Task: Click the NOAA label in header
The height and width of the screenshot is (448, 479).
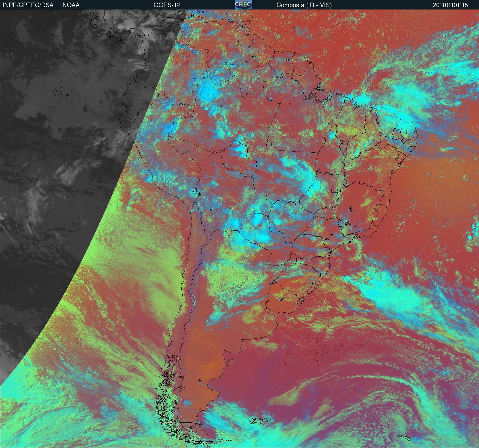Action: click(x=71, y=5)
